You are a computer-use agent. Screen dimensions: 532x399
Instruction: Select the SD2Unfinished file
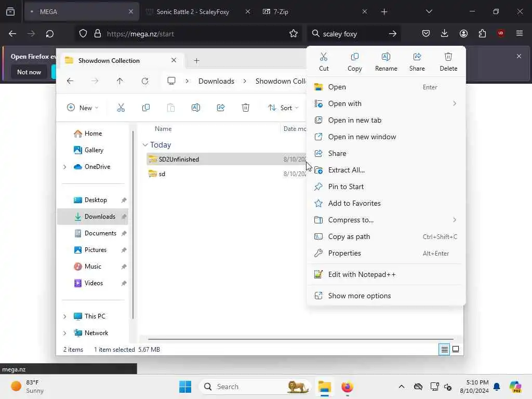click(x=227, y=159)
